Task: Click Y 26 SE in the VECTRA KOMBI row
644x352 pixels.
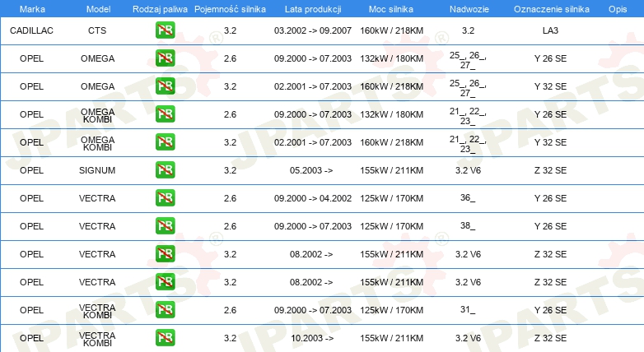Action: point(550,310)
